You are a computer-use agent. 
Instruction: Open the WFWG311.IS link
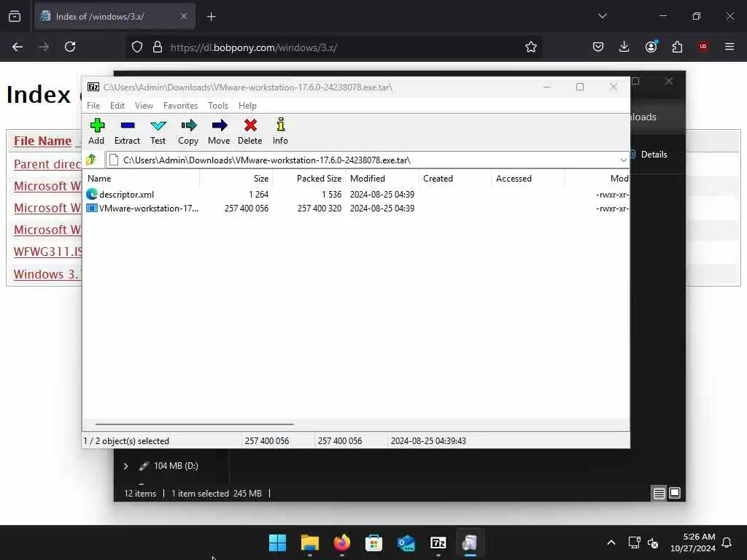(47, 252)
